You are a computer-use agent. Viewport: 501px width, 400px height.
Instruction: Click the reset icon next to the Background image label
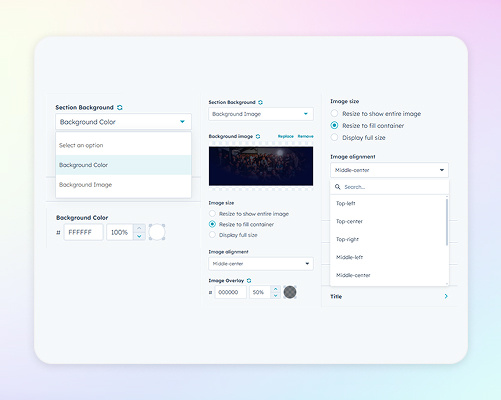(258, 136)
